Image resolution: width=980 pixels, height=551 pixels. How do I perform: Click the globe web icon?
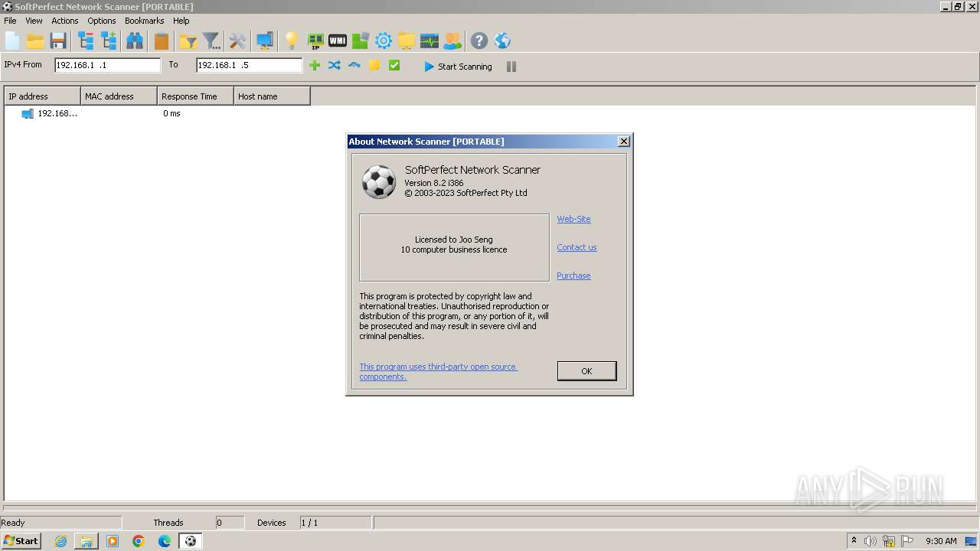(502, 41)
